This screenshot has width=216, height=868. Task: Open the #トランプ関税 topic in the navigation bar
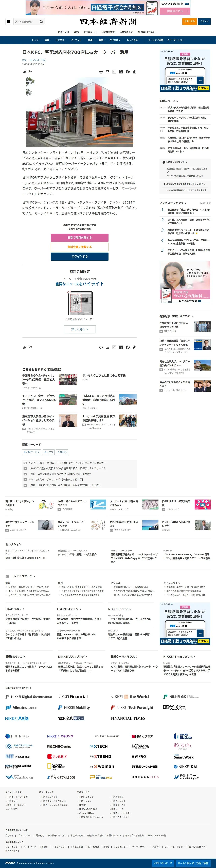(x=156, y=40)
